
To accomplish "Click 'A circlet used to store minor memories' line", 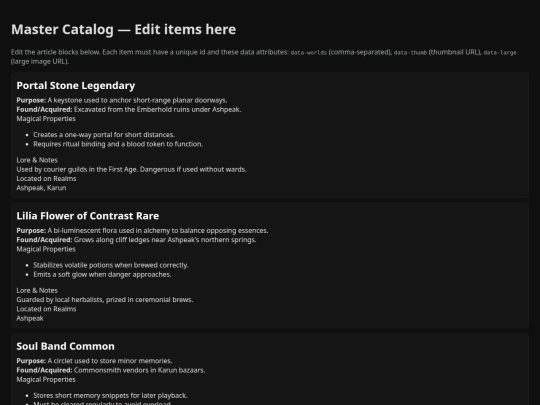I will tap(94, 361).
